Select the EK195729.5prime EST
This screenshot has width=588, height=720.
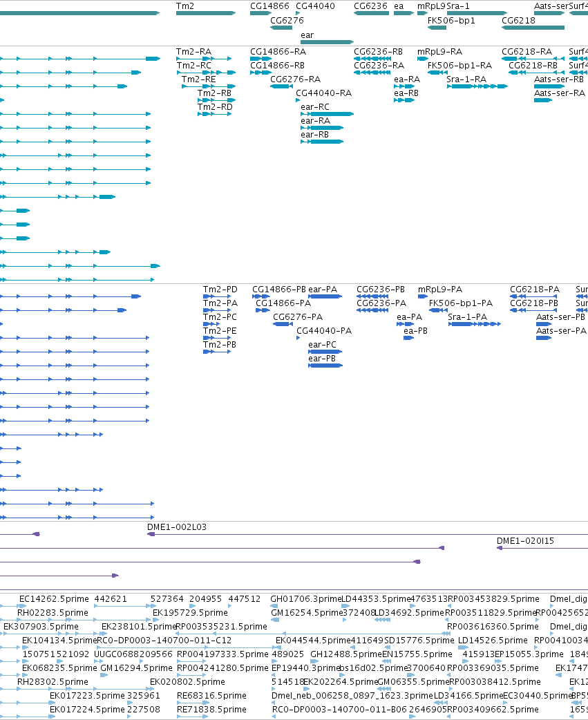155,620
